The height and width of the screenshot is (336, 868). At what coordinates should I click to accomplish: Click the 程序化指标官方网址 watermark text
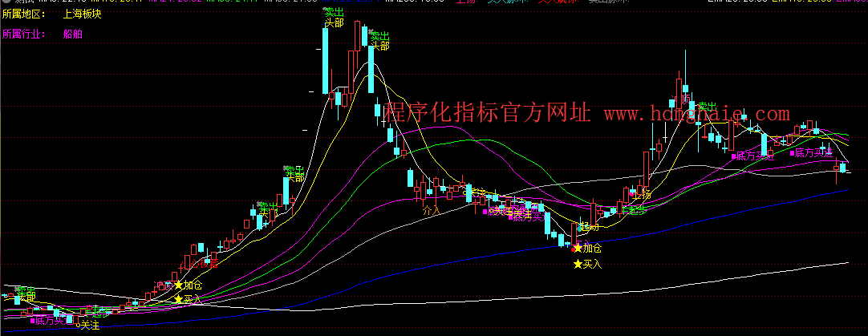(488, 113)
